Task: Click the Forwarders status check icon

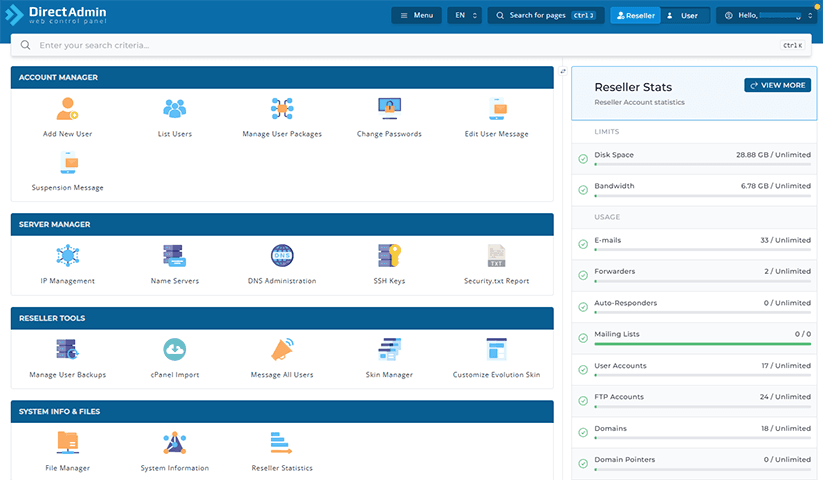Action: tap(583, 275)
